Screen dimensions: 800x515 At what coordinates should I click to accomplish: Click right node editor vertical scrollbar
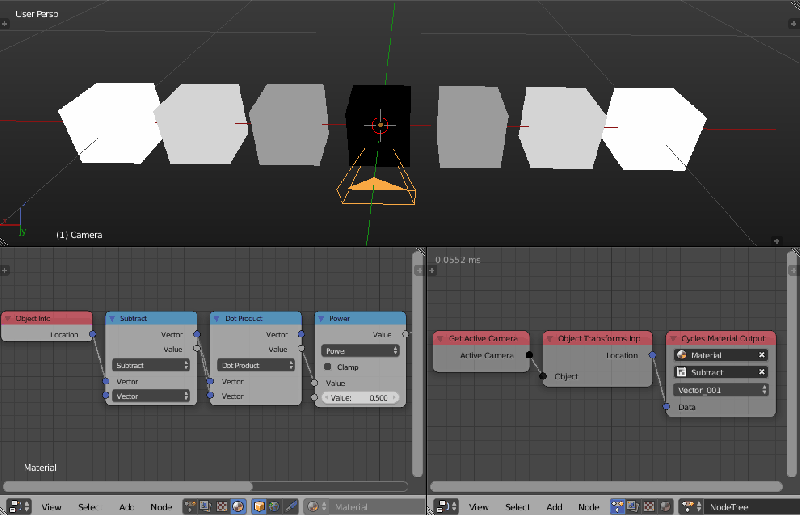tap(792, 364)
